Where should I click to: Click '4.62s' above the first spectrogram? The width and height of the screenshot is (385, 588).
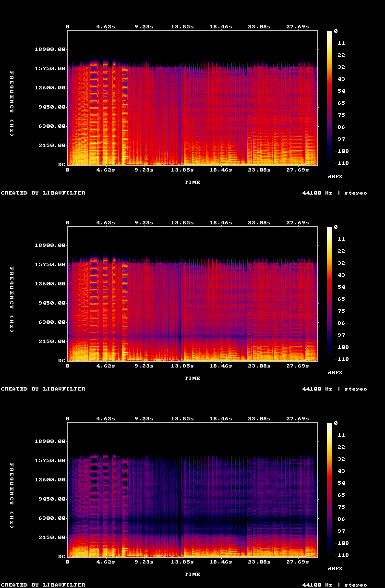[x=106, y=27]
